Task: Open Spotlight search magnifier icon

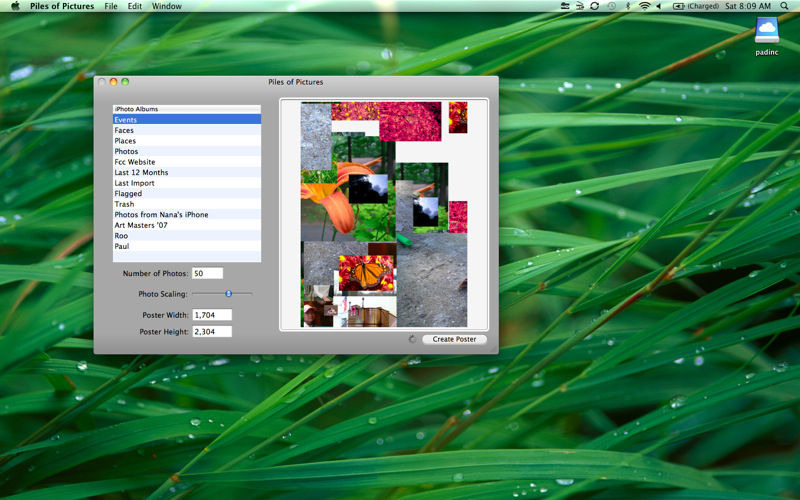Action: click(x=784, y=6)
